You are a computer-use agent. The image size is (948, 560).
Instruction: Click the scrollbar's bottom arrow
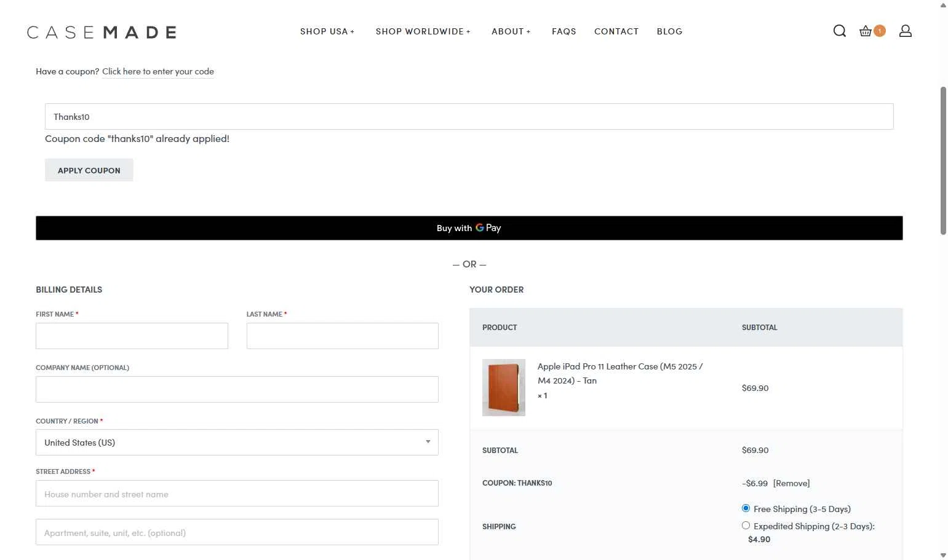(x=943, y=555)
